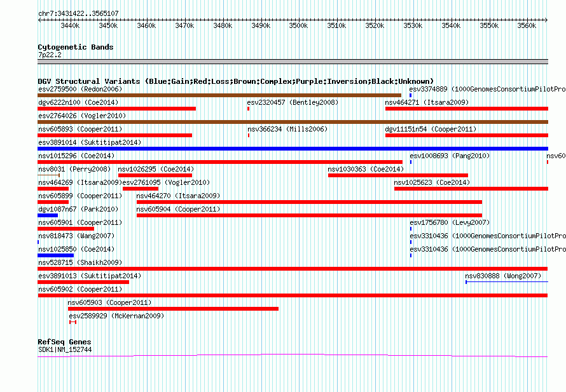Click the 7p22.2 cytogenetic band label
The image size is (566, 392).
pyautogui.click(x=50, y=55)
